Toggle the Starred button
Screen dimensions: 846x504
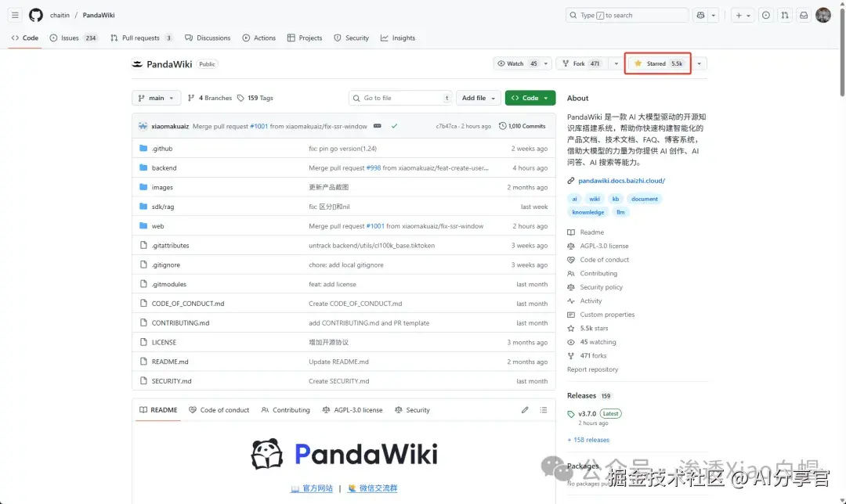pyautogui.click(x=658, y=63)
